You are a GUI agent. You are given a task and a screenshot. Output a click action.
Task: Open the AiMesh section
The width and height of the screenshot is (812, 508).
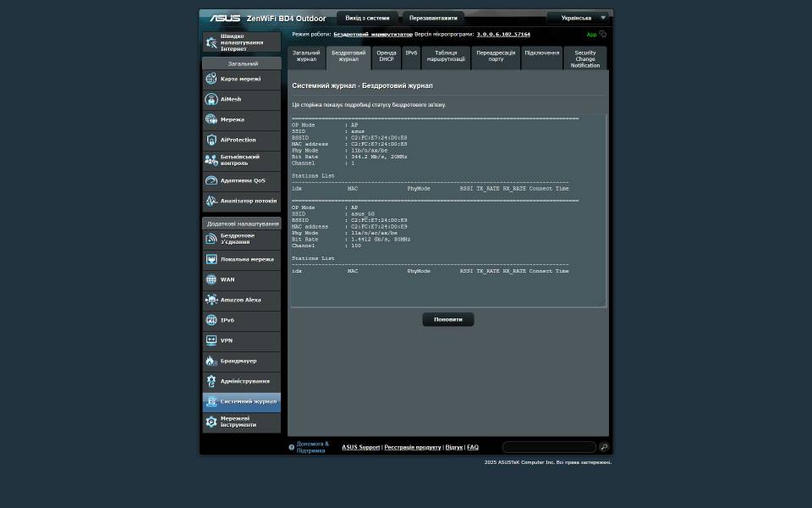pos(240,99)
